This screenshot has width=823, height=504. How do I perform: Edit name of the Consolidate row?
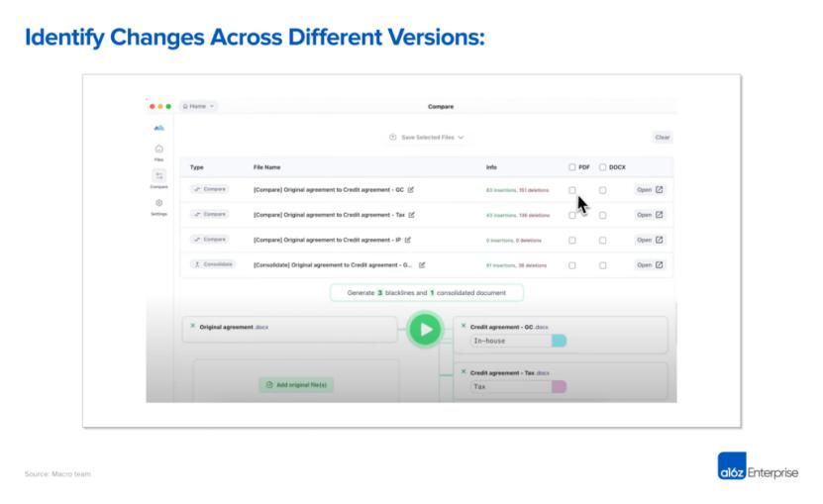(x=422, y=265)
